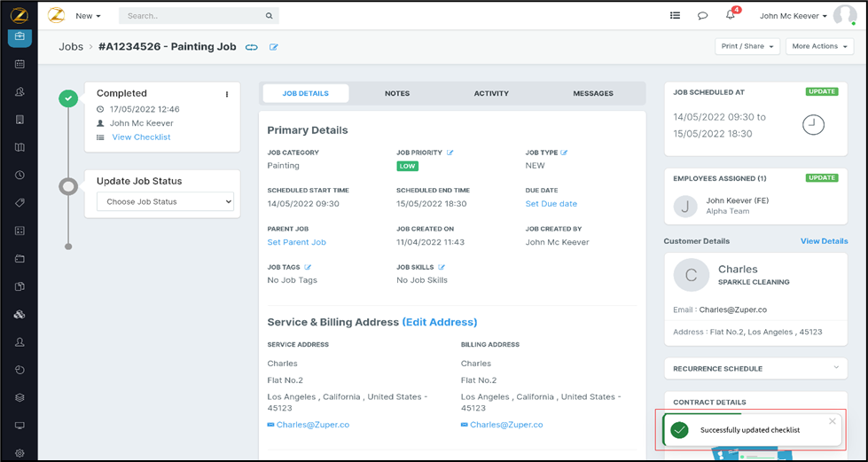Click the link icon beside Painting Job
Image resolution: width=868 pixels, height=462 pixels.
(252, 47)
